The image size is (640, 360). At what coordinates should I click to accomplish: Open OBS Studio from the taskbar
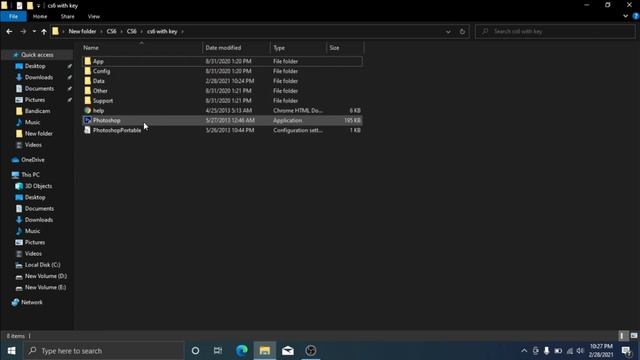tap(311, 351)
